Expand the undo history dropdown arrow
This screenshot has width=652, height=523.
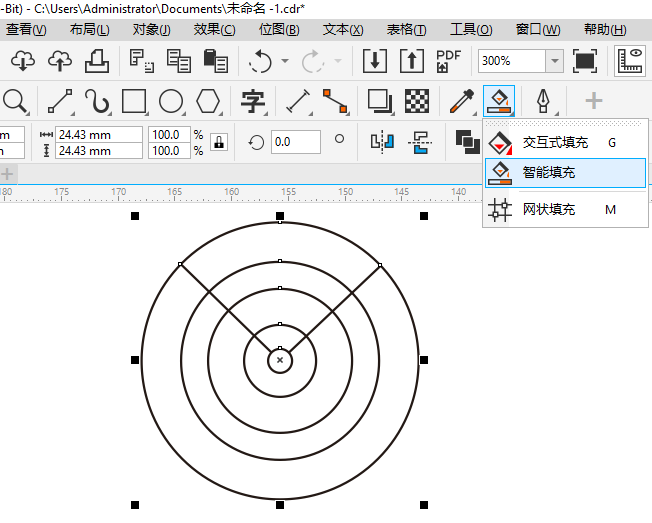(x=285, y=62)
